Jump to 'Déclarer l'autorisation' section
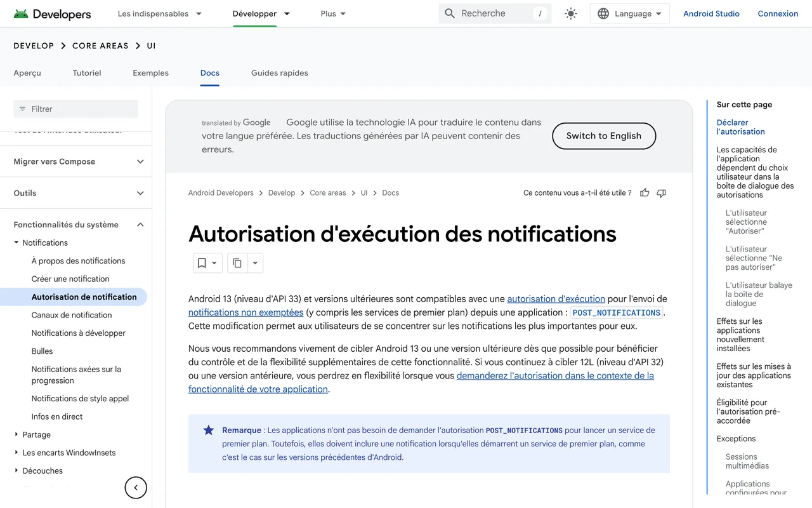 (741, 127)
